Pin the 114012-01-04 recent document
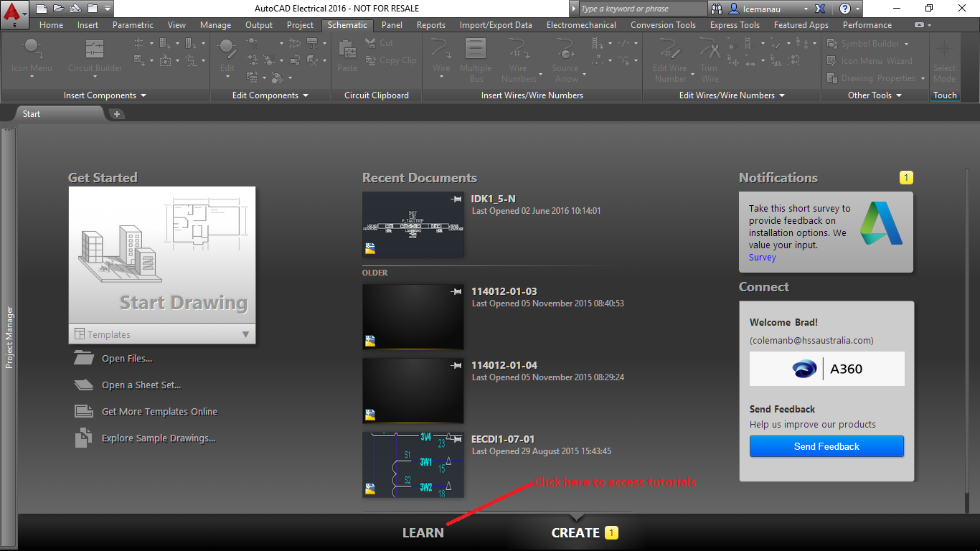The image size is (980, 551). coord(455,365)
